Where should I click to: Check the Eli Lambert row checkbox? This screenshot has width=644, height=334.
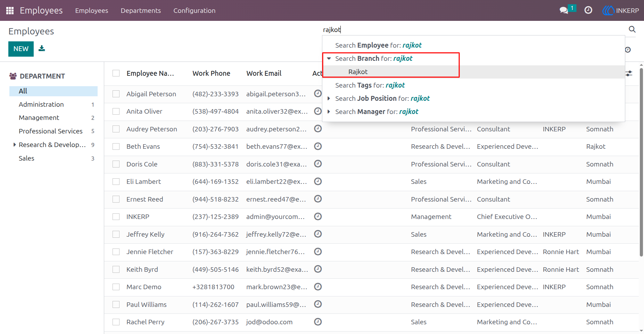point(116,182)
